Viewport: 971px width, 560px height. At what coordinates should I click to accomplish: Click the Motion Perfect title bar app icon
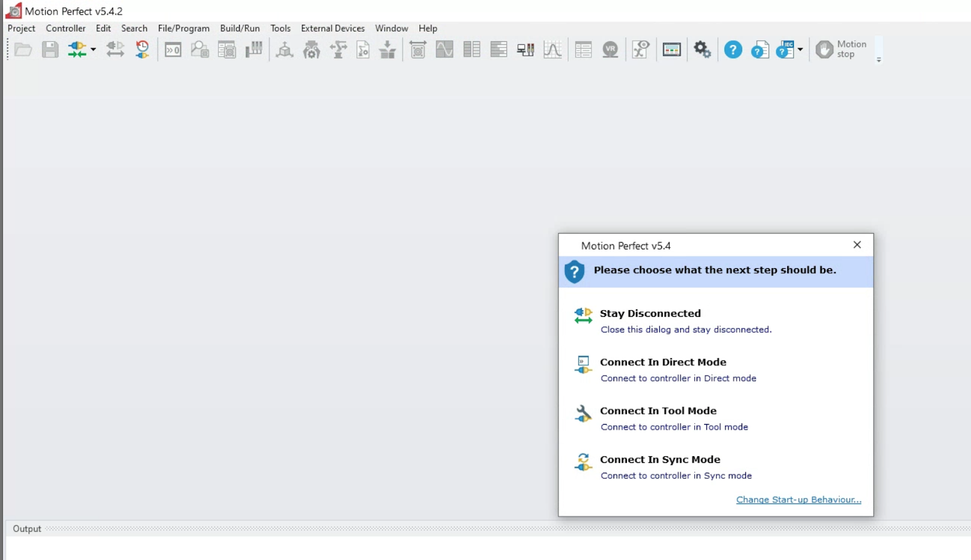(x=13, y=11)
